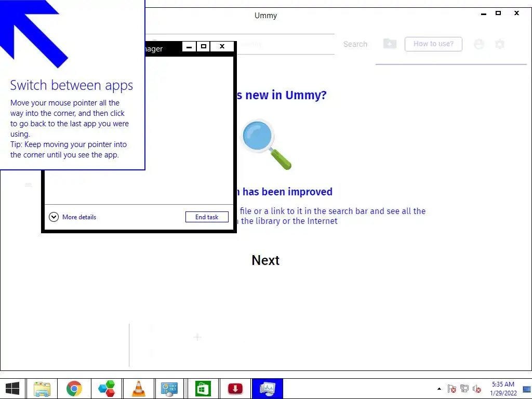Open the Windows Store taskbar icon
The image size is (532, 399).
203,389
